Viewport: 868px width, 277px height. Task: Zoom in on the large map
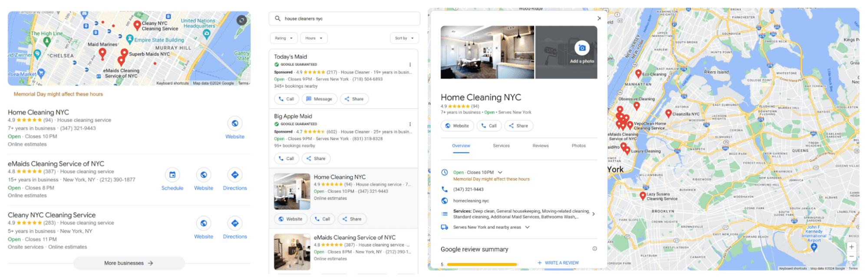[x=851, y=247]
